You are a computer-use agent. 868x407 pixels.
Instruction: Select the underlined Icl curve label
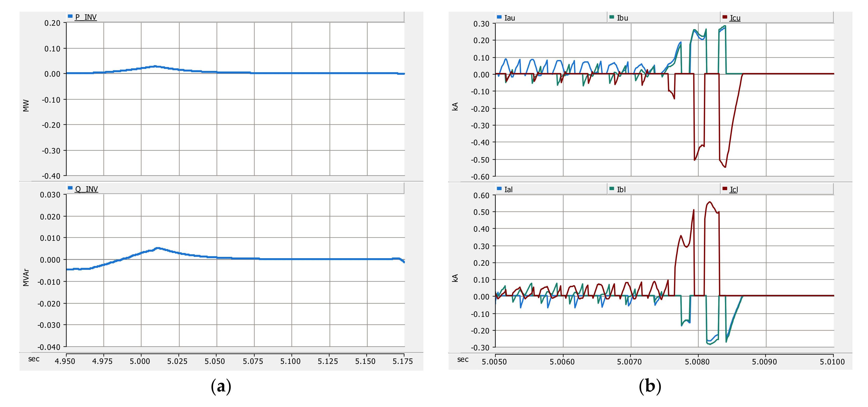pos(734,190)
